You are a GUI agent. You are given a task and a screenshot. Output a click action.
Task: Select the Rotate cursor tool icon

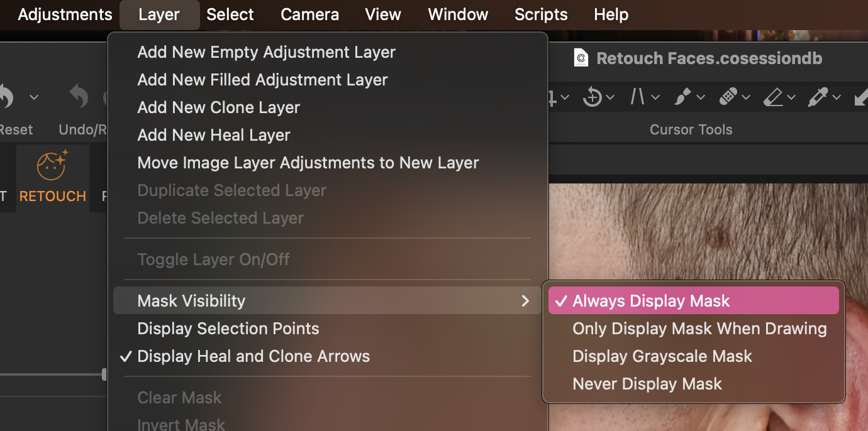coord(592,97)
